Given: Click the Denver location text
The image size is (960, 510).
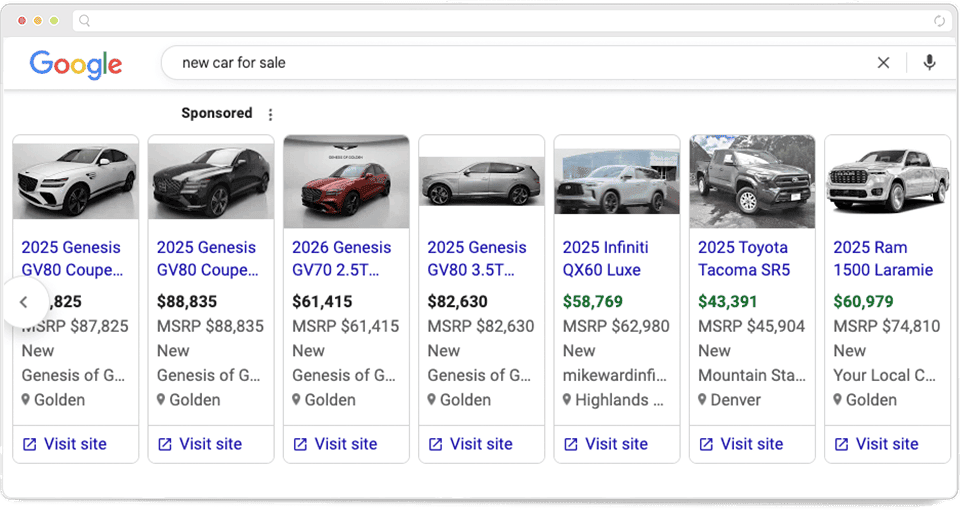Looking at the screenshot, I should (x=735, y=400).
